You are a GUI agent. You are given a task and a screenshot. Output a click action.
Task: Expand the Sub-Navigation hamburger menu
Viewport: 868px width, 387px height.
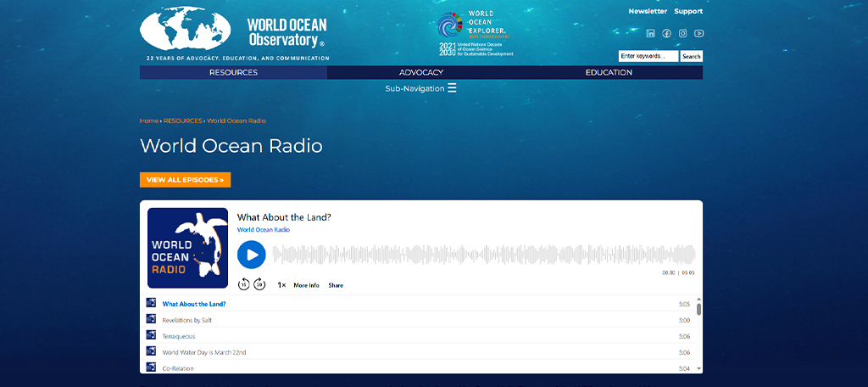pyautogui.click(x=452, y=88)
